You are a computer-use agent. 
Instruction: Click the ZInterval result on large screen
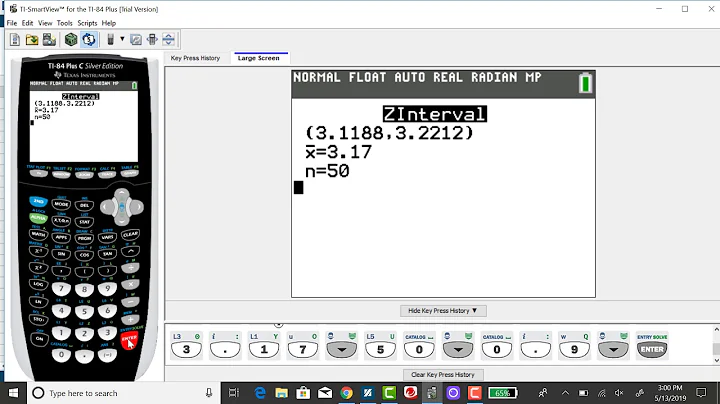coord(434,114)
